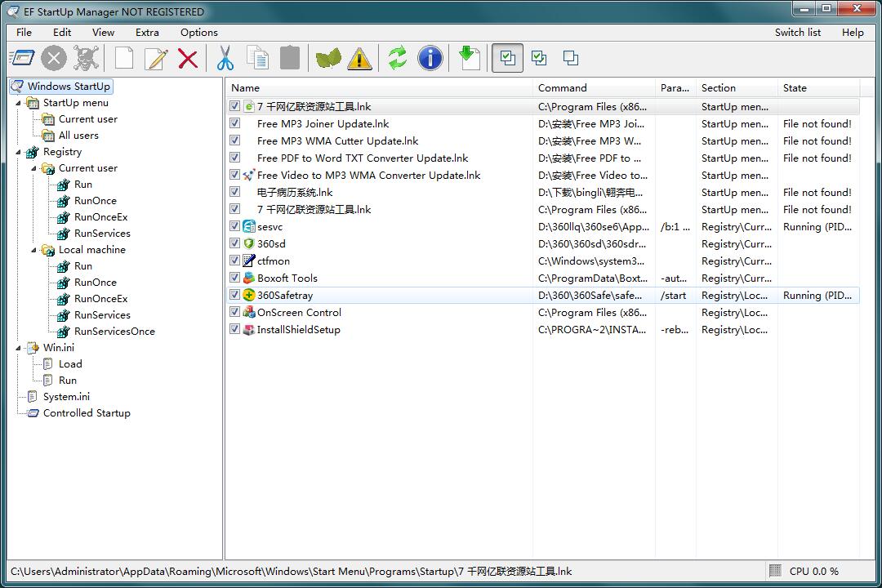Select All users under StartUp menu
882x588 pixels.
[x=78, y=135]
